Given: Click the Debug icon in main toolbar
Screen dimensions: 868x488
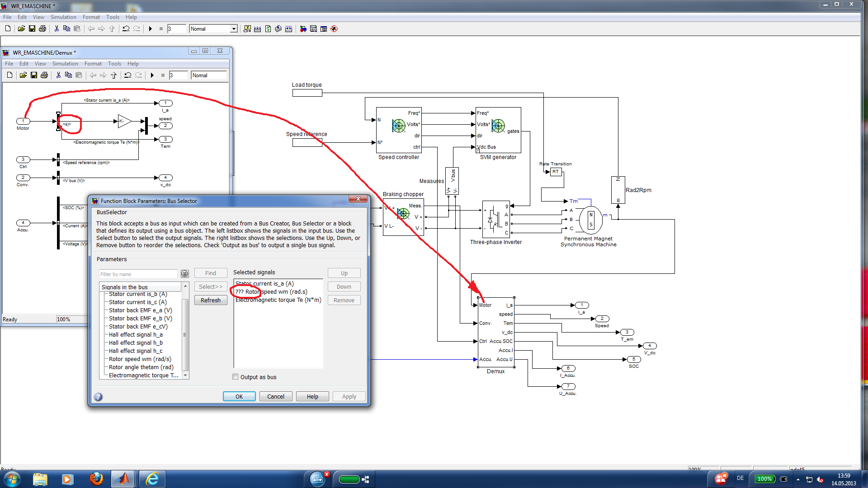Looking at the screenshot, I should click(x=334, y=29).
